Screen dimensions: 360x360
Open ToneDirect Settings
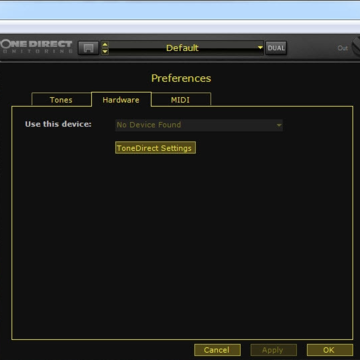tap(155, 148)
